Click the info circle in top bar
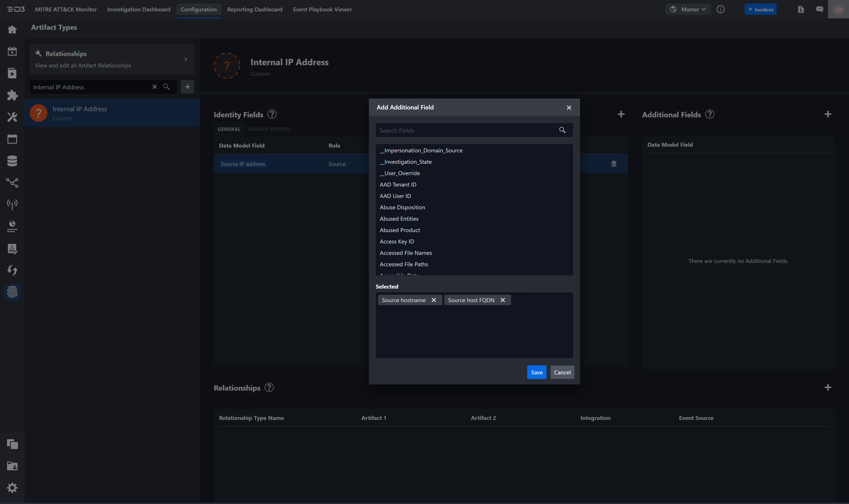This screenshot has width=849, height=504. pyautogui.click(x=720, y=9)
